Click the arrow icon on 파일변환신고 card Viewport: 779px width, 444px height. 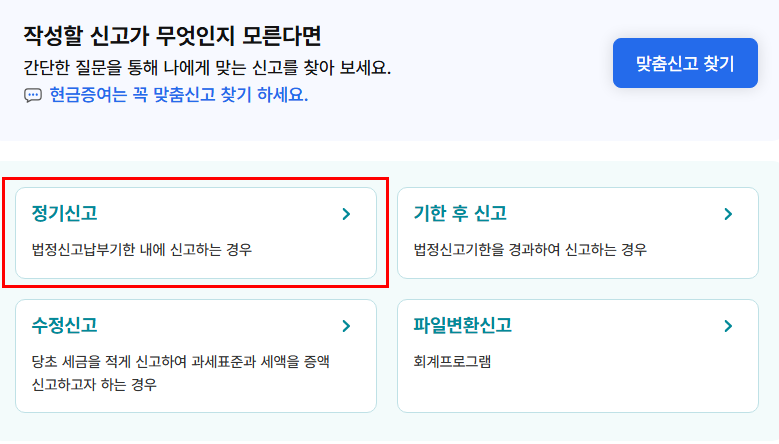728,326
